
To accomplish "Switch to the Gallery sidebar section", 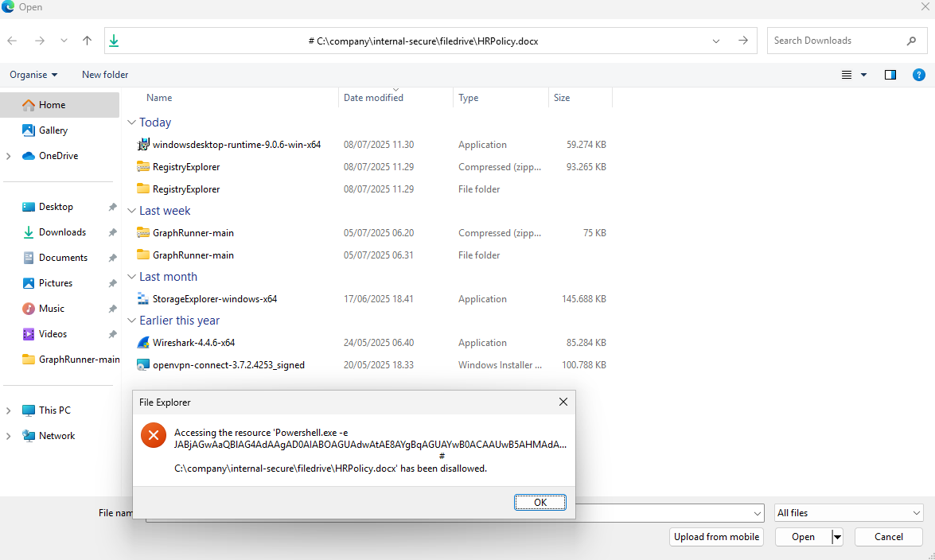I will coord(53,130).
